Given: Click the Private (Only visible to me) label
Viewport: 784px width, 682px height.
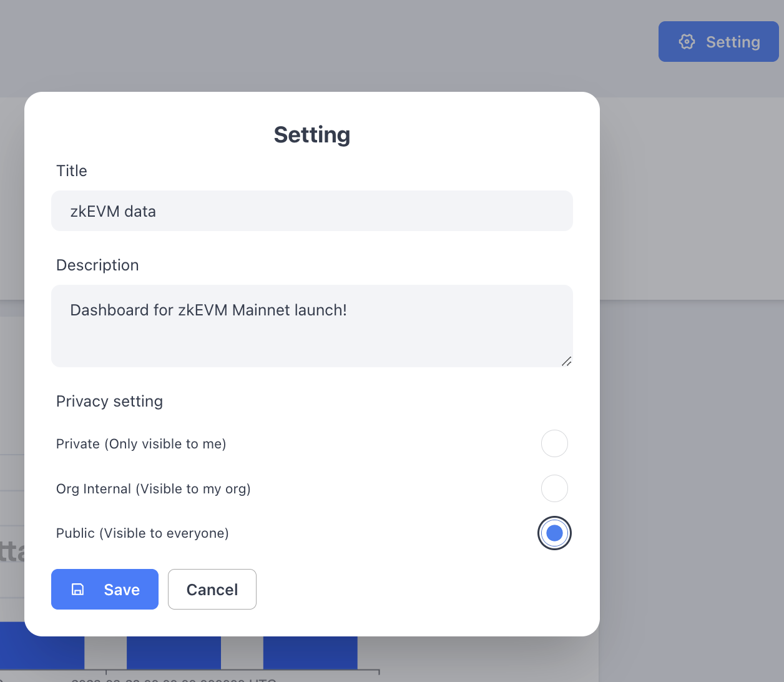Looking at the screenshot, I should point(141,444).
